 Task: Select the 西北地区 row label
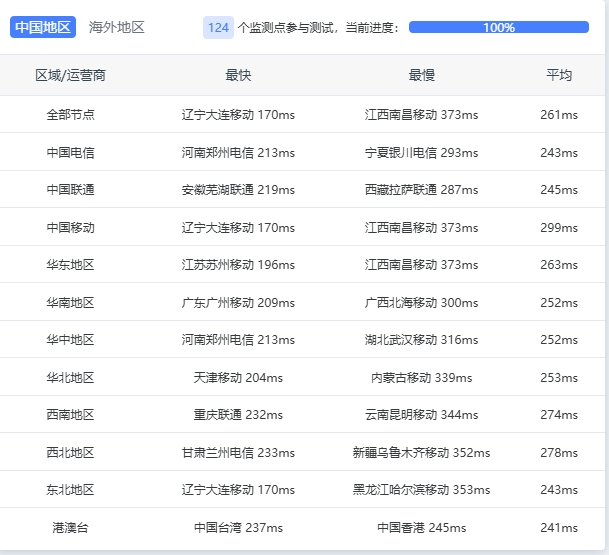click(70, 452)
